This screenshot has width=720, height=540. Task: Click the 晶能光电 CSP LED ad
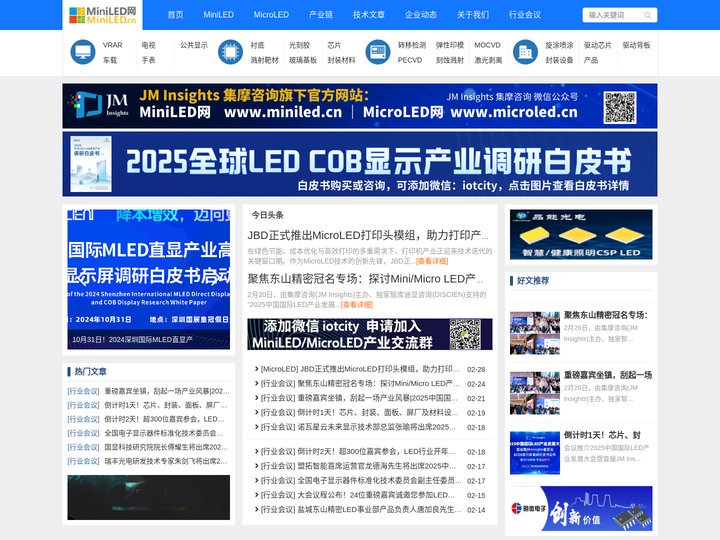pyautogui.click(x=581, y=235)
